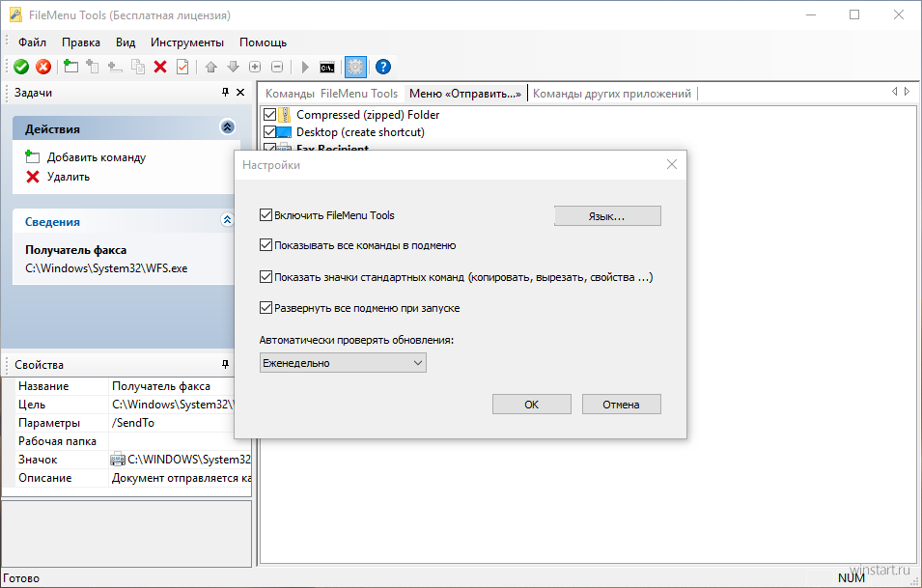
Task: Click the green checkmark apply changes icon
Action: [x=21, y=67]
